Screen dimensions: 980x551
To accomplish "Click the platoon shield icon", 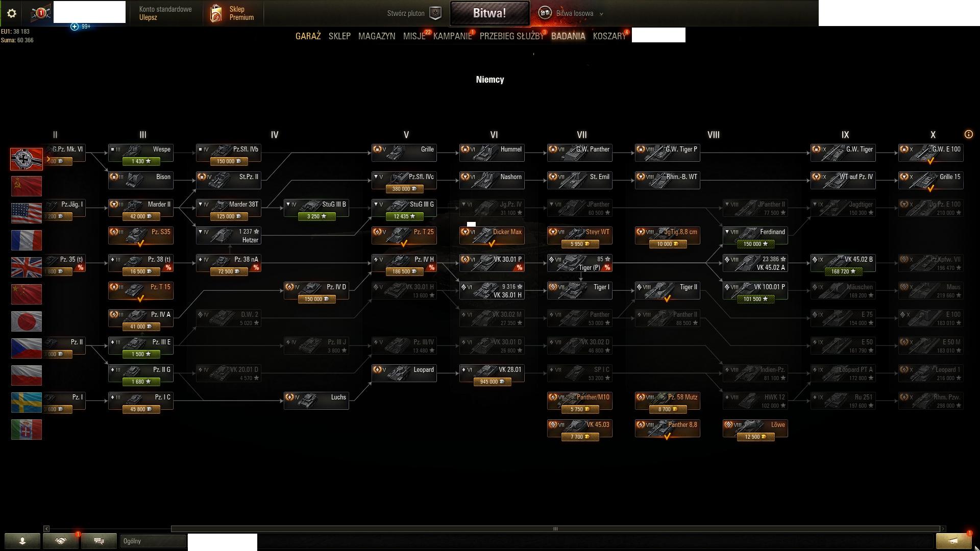I will pyautogui.click(x=435, y=13).
